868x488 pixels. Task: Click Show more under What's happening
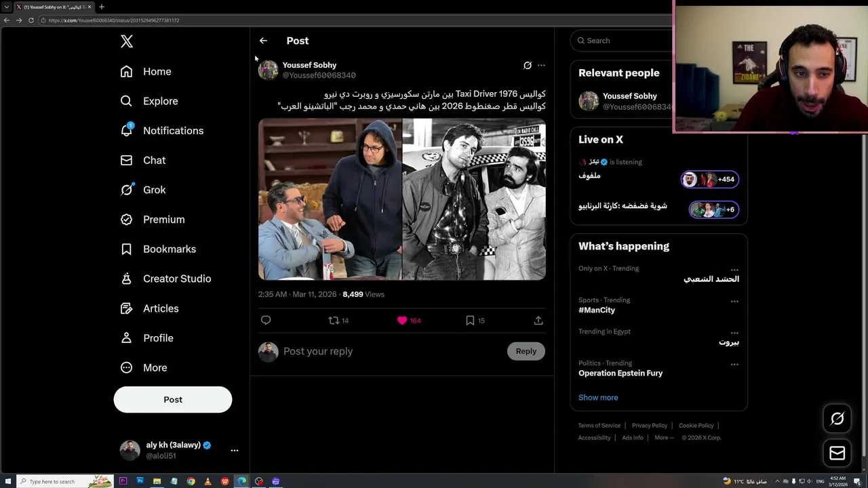click(598, 398)
